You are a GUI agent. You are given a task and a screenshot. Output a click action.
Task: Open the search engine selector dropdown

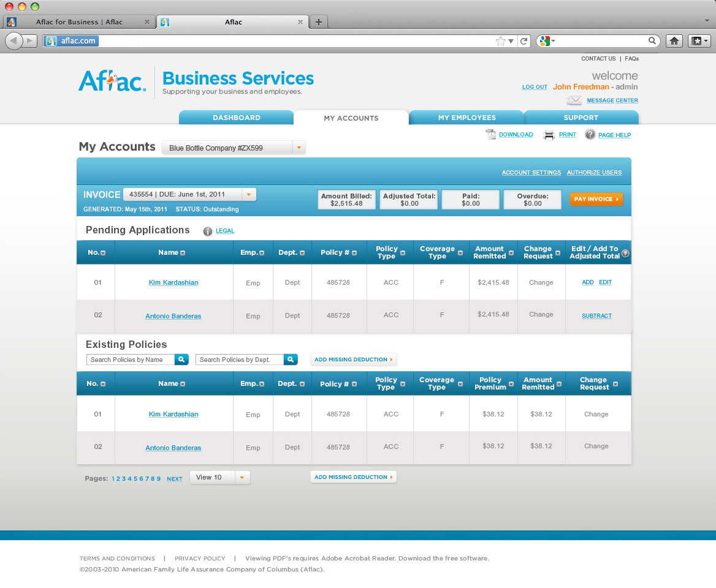coord(547,41)
